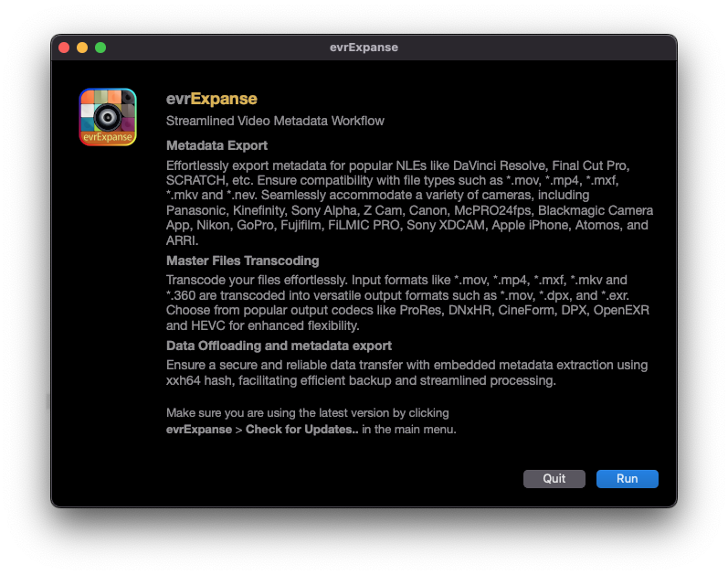Click the Run button
This screenshot has width=728, height=575.
point(627,478)
